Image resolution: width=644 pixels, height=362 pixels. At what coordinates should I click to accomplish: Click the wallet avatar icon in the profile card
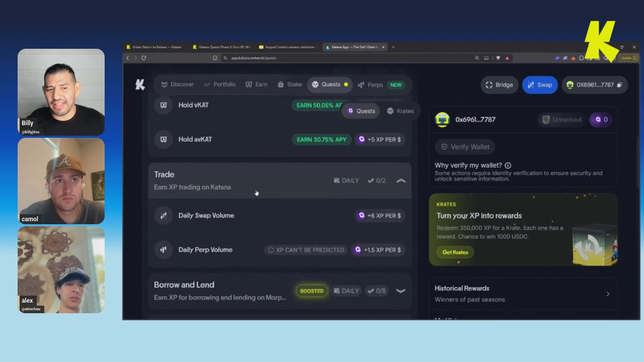(442, 120)
